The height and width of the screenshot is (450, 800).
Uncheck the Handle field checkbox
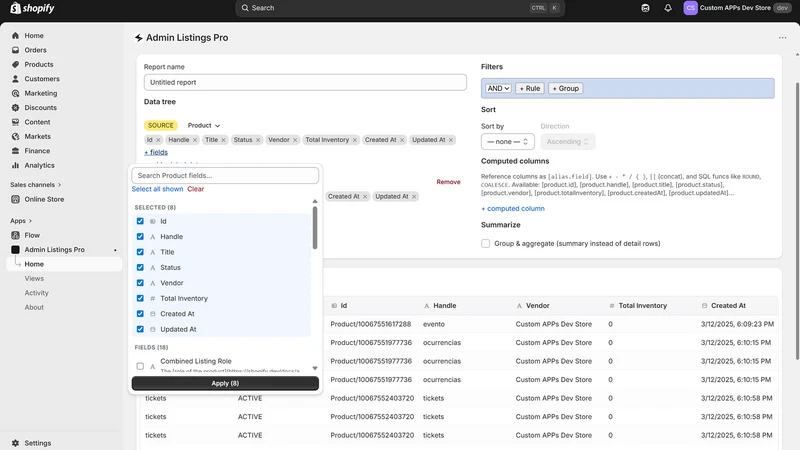pyautogui.click(x=140, y=237)
